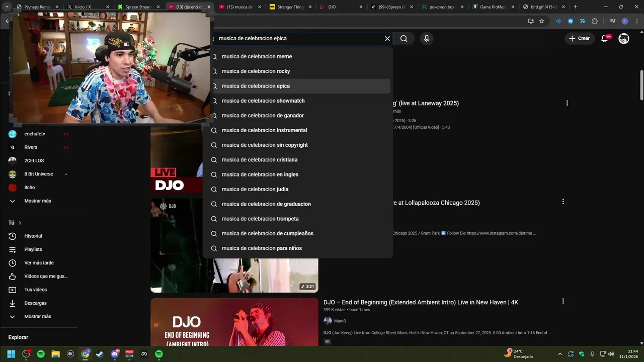644x362 pixels.
Task: Open Historial in sidebar
Action: 39,236
